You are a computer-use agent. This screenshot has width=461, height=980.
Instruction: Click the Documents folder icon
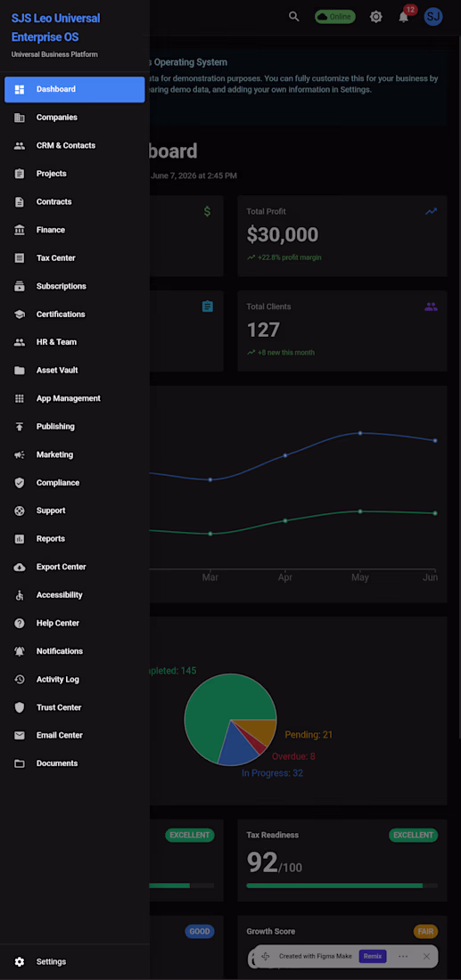(20, 764)
